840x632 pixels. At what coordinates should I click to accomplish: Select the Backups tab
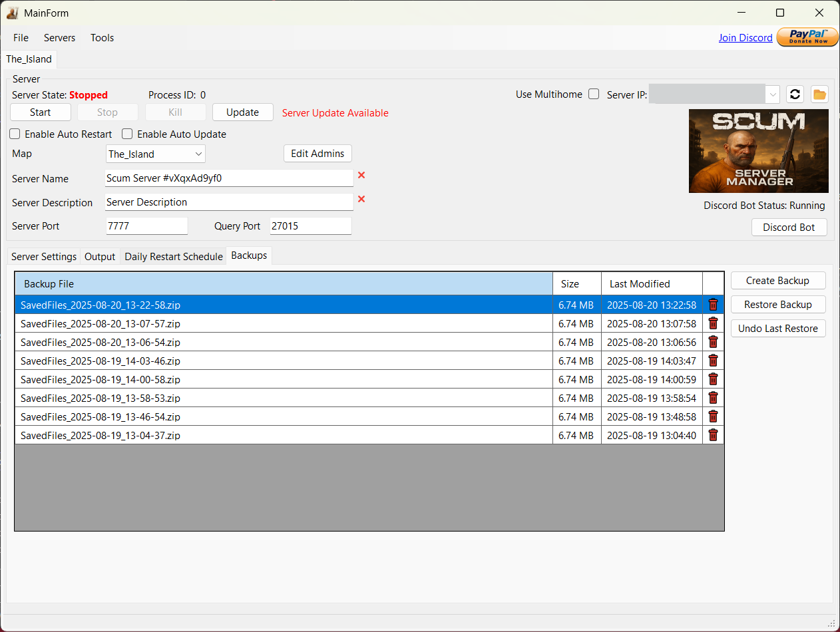pos(249,255)
